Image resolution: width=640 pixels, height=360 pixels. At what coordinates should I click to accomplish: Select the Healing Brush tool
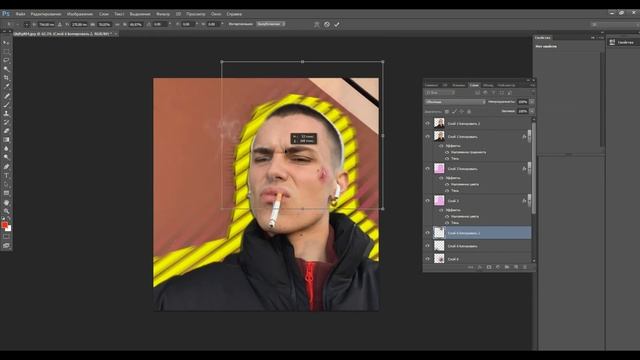click(6, 96)
